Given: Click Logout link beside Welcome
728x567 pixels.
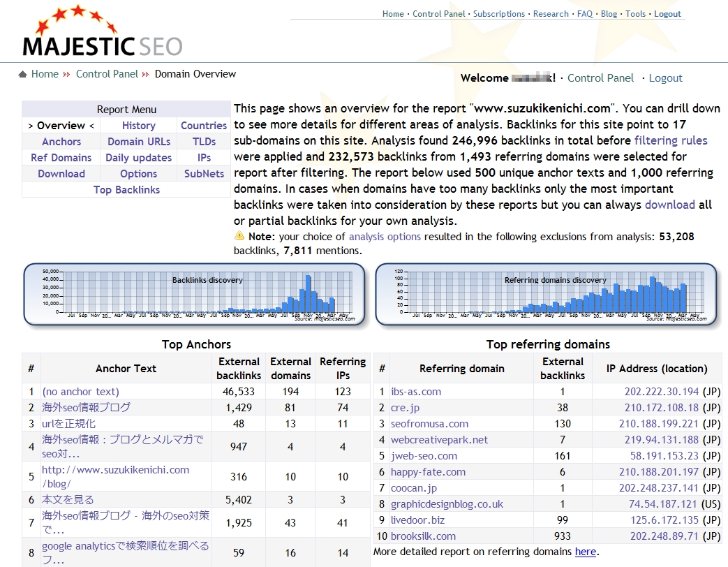Looking at the screenshot, I should (x=665, y=78).
